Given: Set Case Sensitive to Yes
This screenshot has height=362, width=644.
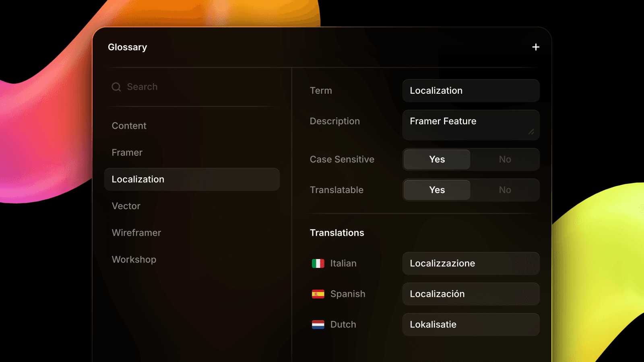Looking at the screenshot, I should (437, 160).
